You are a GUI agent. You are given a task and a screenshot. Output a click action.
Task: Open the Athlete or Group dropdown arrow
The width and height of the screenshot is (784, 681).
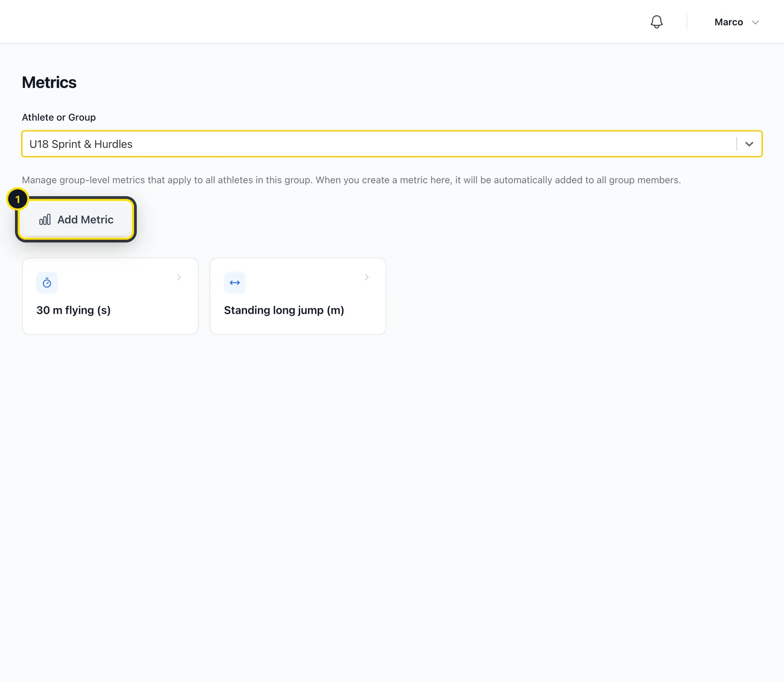point(749,144)
